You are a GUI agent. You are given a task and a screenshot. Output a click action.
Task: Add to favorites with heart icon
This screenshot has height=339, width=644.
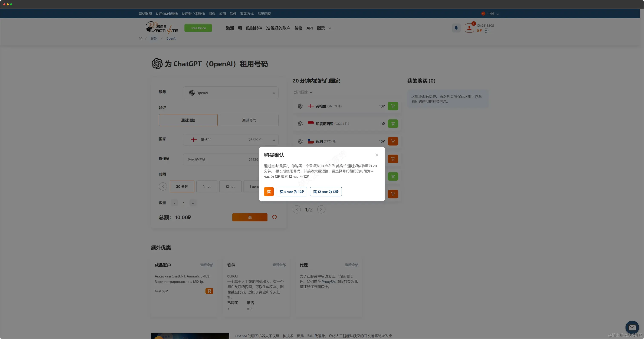click(274, 217)
